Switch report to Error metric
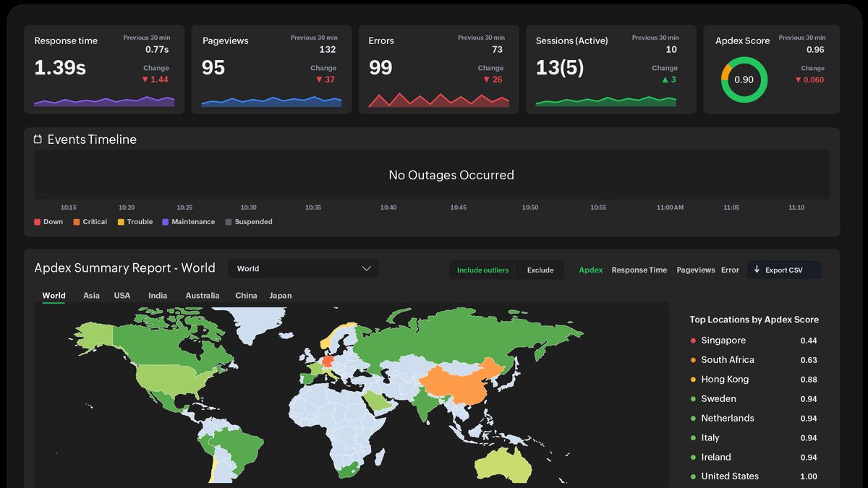Viewport: 868px width, 488px height. tap(730, 270)
